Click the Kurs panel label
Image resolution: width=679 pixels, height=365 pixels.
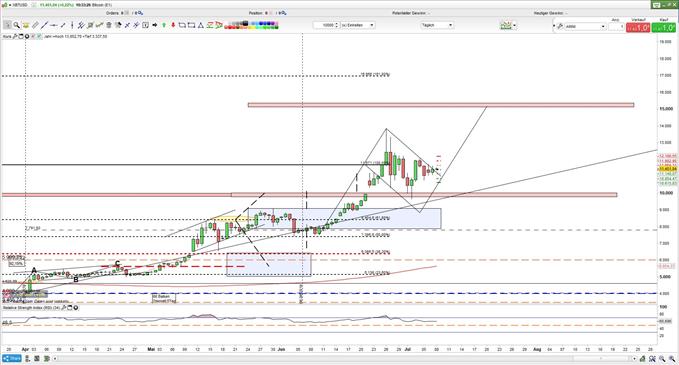(x=7, y=36)
